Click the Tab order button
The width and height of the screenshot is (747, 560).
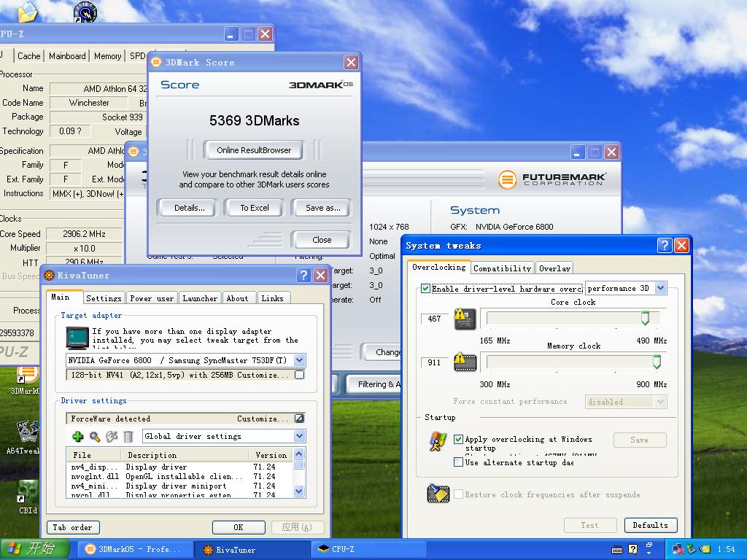tap(72, 527)
